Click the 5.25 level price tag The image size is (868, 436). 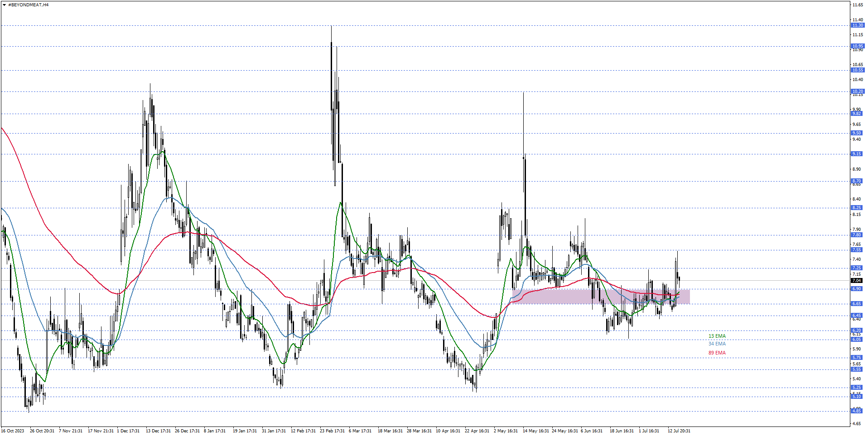tap(857, 388)
